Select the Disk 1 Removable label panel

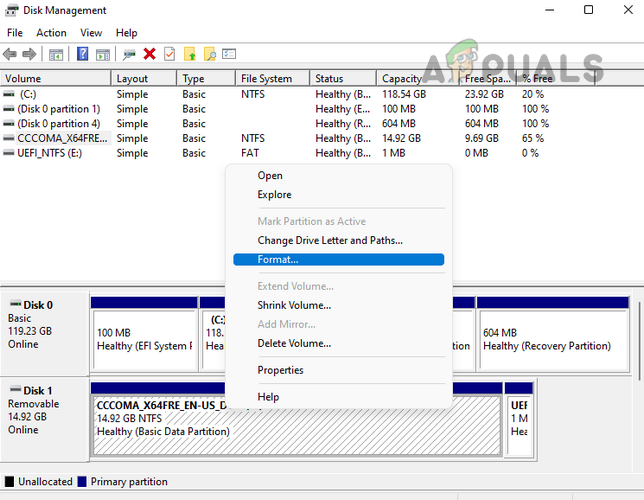coord(45,419)
